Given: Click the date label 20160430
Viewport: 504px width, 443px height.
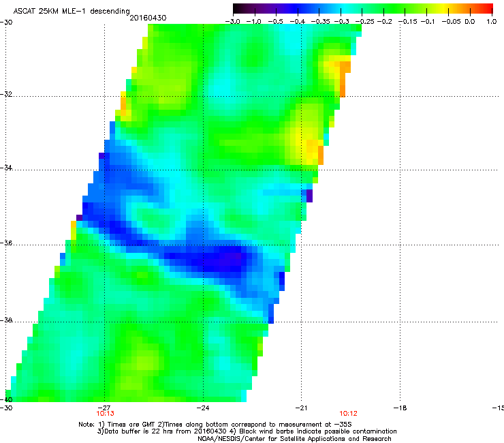Looking at the screenshot, I should 148,18.
